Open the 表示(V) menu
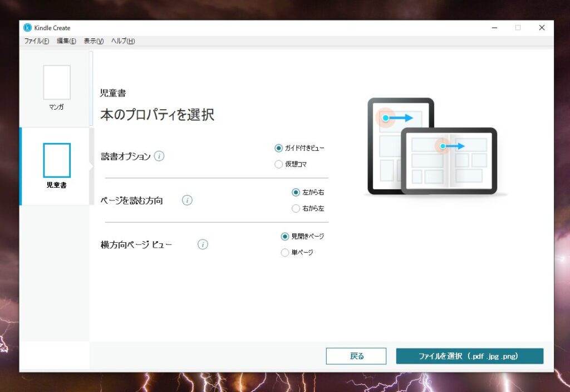The width and height of the screenshot is (570, 392). (x=94, y=41)
